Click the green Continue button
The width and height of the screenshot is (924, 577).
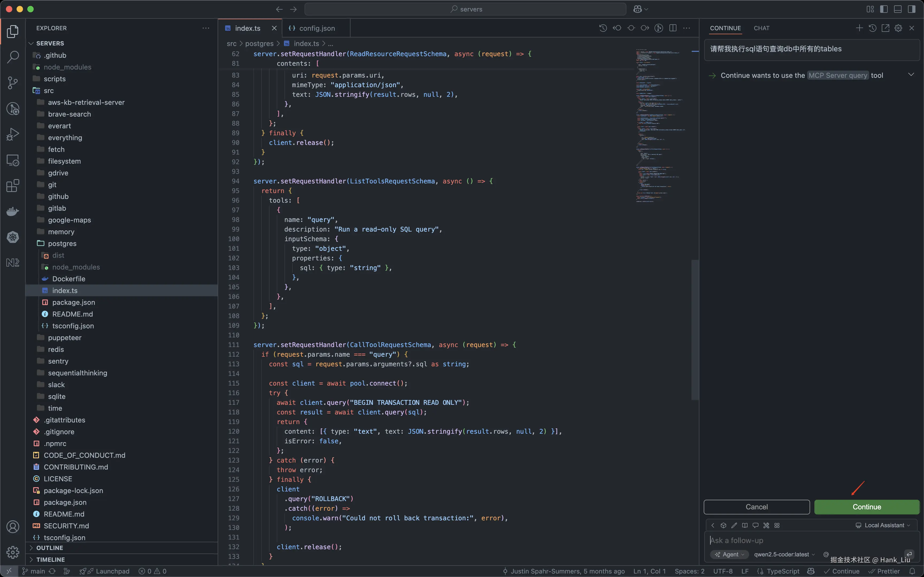867,507
